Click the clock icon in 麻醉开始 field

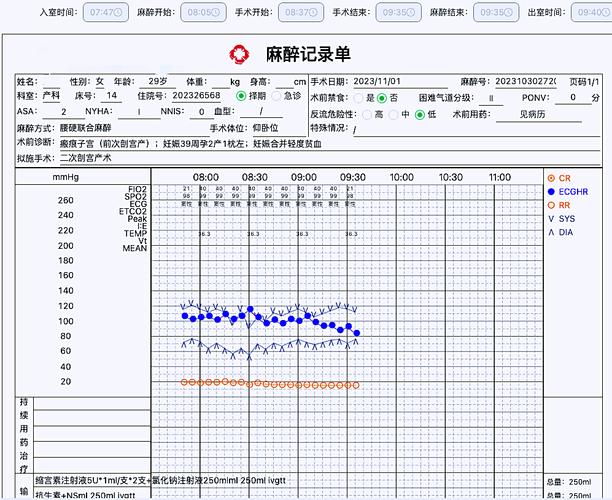[215, 12]
